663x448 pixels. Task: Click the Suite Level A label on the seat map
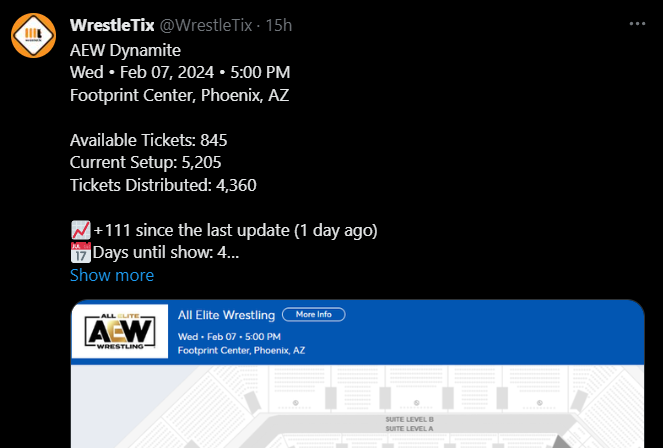point(409,429)
